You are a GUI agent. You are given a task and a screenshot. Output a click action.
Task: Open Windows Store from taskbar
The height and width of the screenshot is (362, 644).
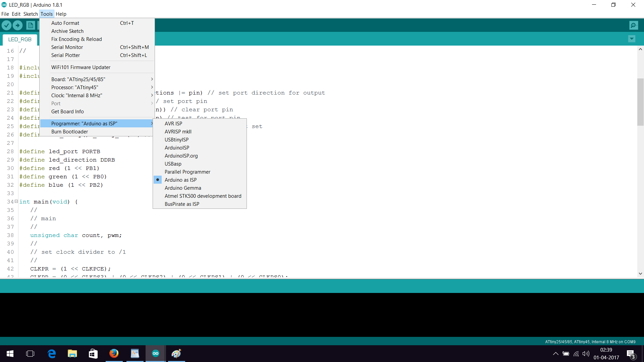[93, 354]
